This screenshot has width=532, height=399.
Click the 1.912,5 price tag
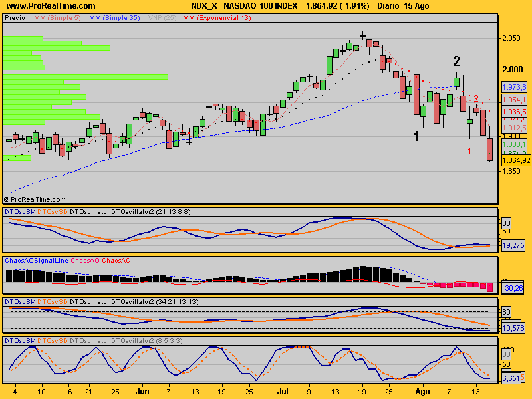(x=514, y=128)
